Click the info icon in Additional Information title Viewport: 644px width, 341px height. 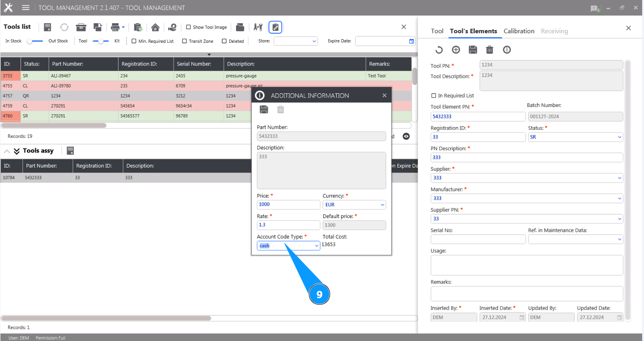tap(260, 96)
